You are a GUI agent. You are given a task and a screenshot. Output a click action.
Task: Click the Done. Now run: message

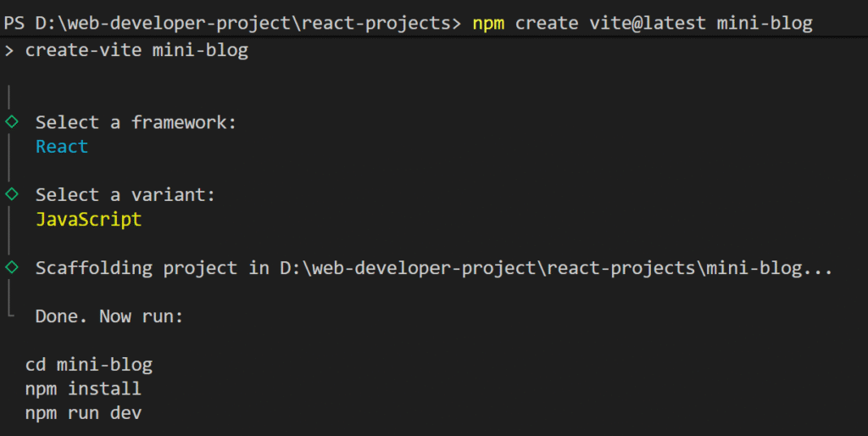[x=109, y=316]
